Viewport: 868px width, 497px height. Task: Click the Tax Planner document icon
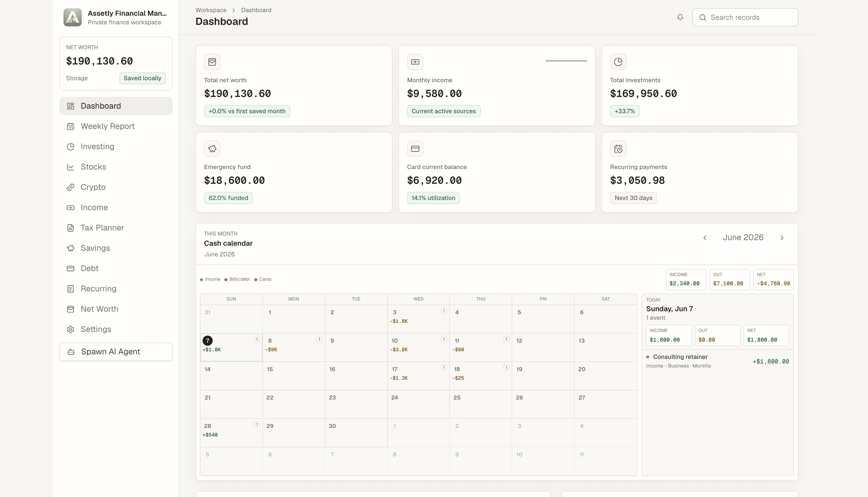[71, 228]
